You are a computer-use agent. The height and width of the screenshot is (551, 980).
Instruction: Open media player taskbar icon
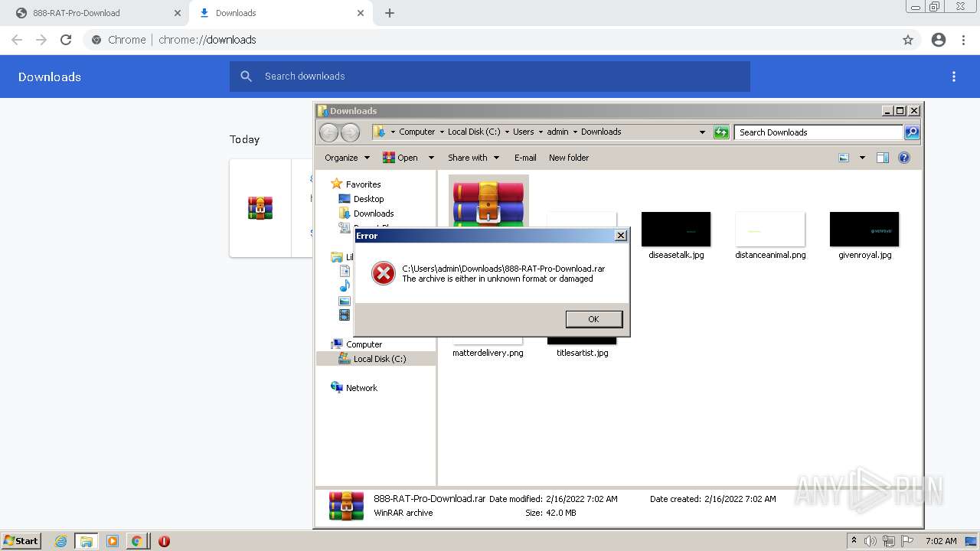tap(113, 541)
